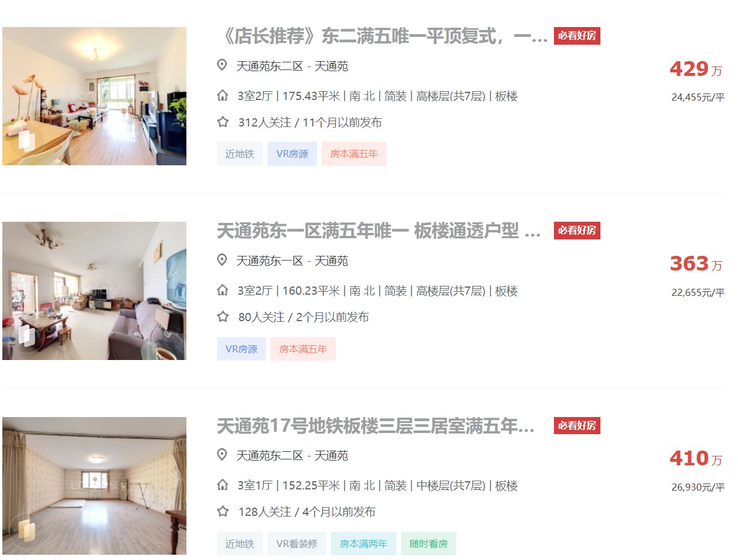The image size is (738, 560).
Task: Click the location pin icon for 天通苑东一区
Action: 222,259
